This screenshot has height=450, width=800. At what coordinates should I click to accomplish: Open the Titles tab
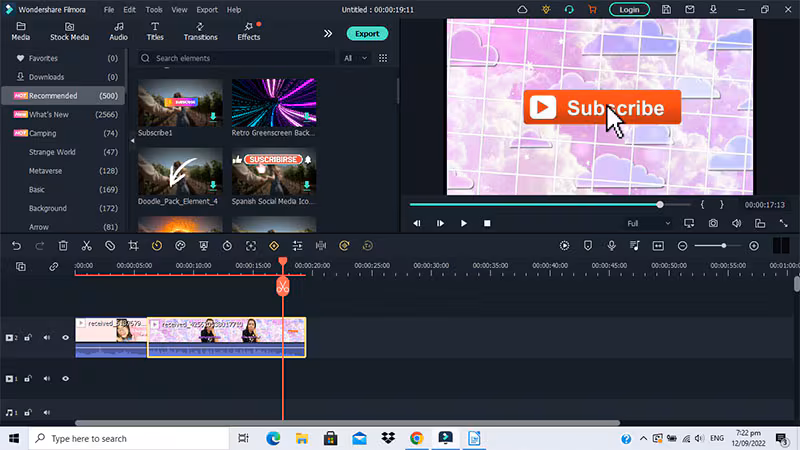click(x=155, y=32)
